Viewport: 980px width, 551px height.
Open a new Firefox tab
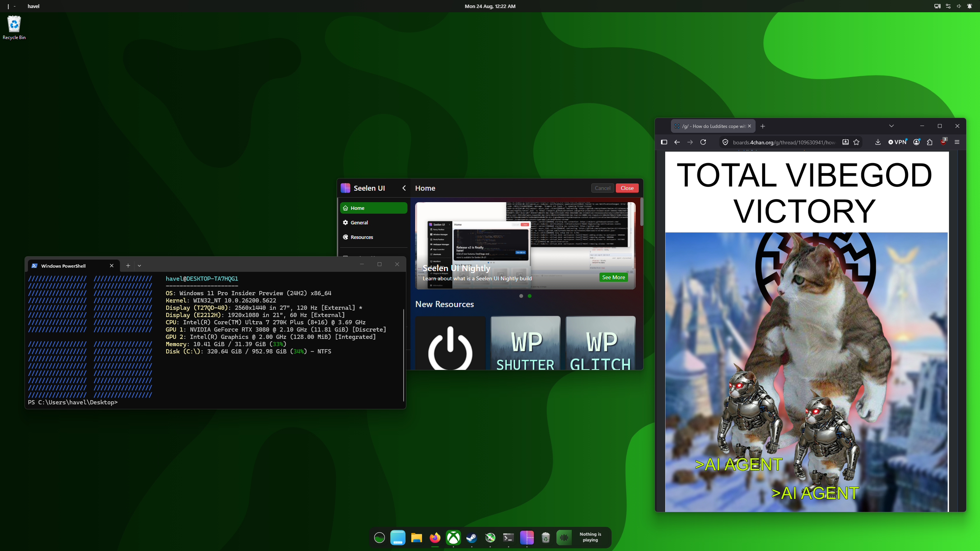point(762,126)
